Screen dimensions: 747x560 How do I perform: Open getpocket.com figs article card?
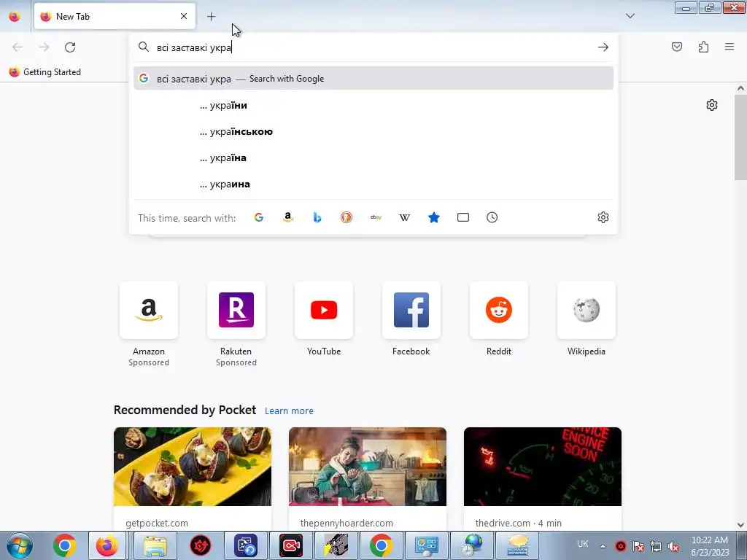pyautogui.click(x=193, y=478)
